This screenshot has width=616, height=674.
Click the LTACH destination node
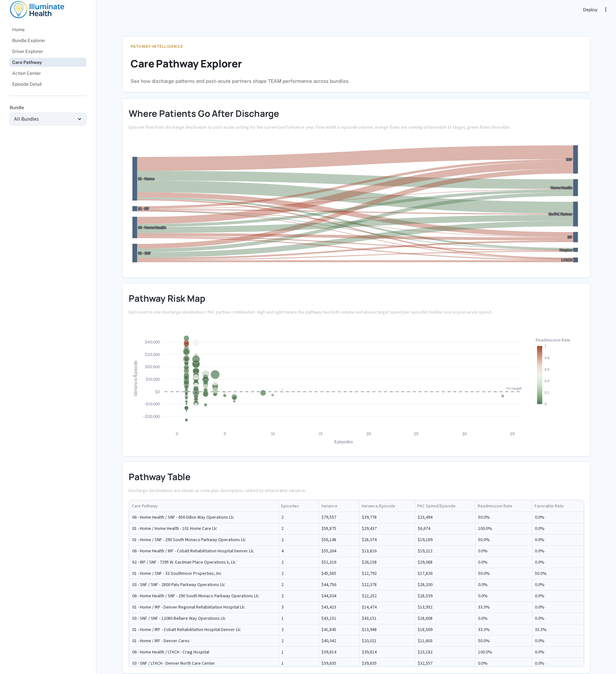pyautogui.click(x=575, y=260)
